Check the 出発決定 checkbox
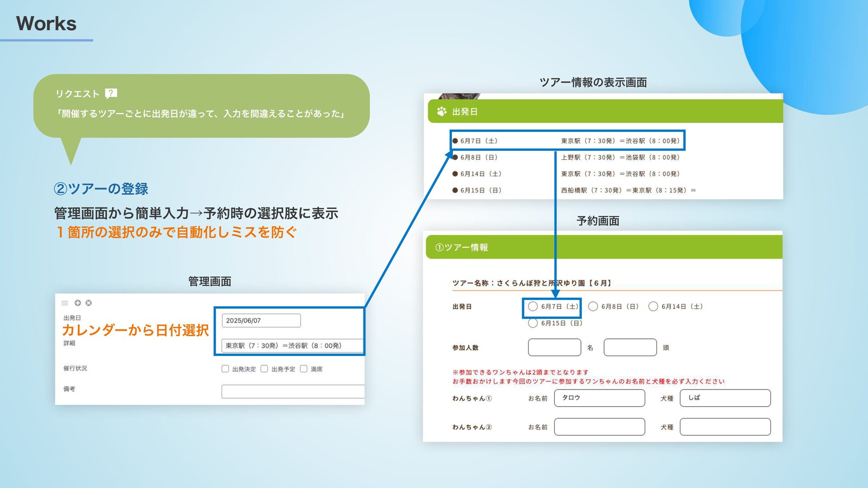 pos(225,369)
